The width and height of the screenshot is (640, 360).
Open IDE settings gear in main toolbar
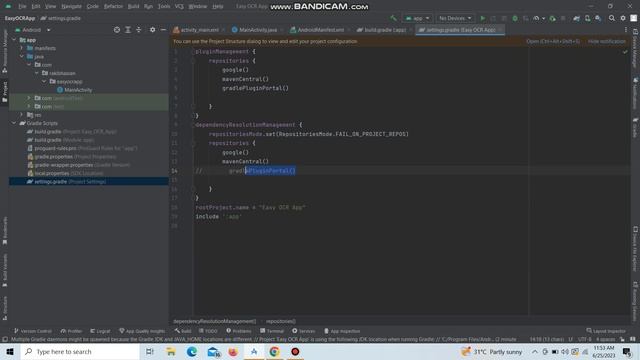tap(623, 18)
